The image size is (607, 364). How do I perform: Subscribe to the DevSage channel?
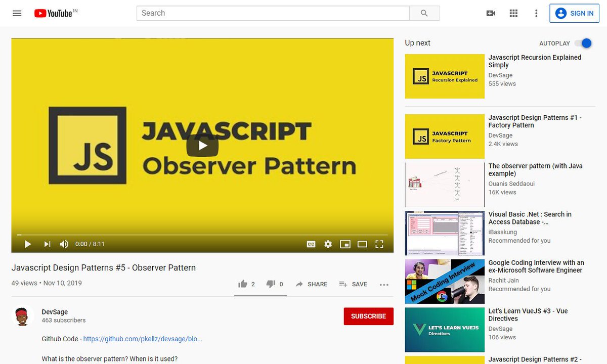[368, 316]
